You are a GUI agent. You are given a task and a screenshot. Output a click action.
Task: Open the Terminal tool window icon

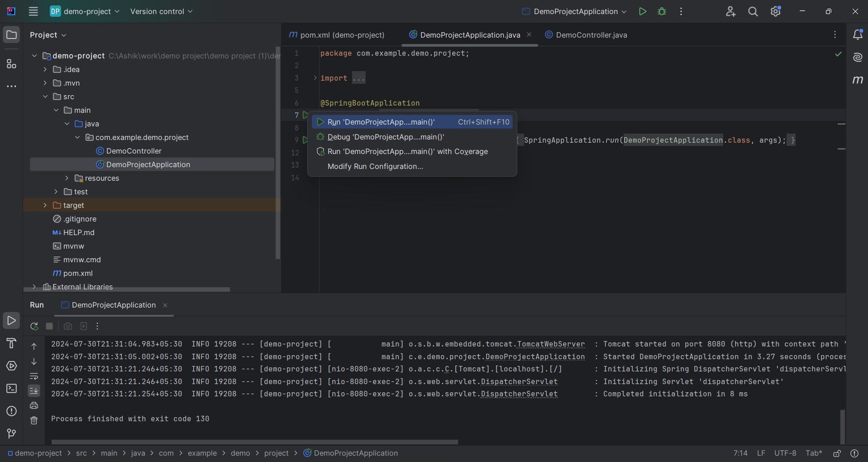point(11,389)
